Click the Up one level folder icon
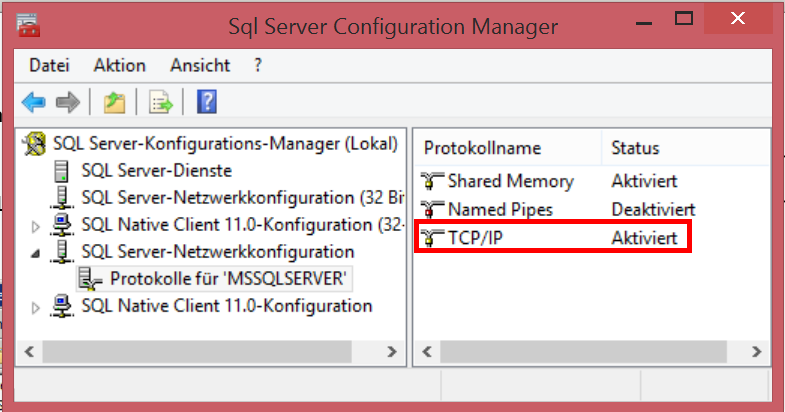785x412 pixels. tap(114, 102)
